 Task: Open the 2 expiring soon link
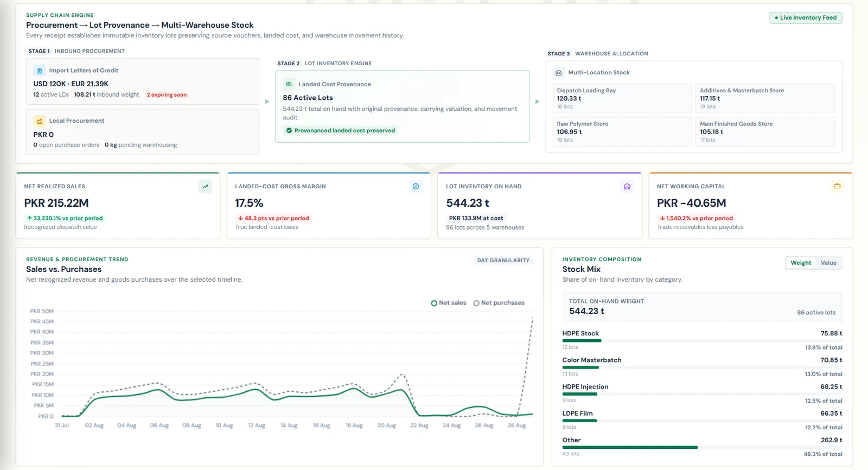coord(167,95)
